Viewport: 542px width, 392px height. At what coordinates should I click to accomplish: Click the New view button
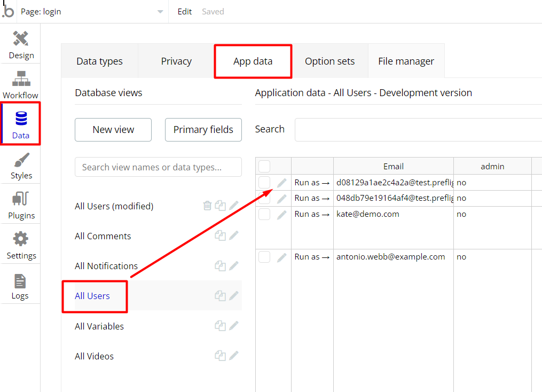[113, 130]
